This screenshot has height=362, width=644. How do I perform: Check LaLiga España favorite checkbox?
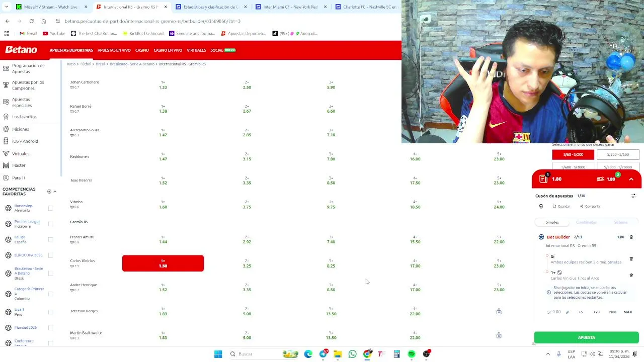[x=50, y=239]
